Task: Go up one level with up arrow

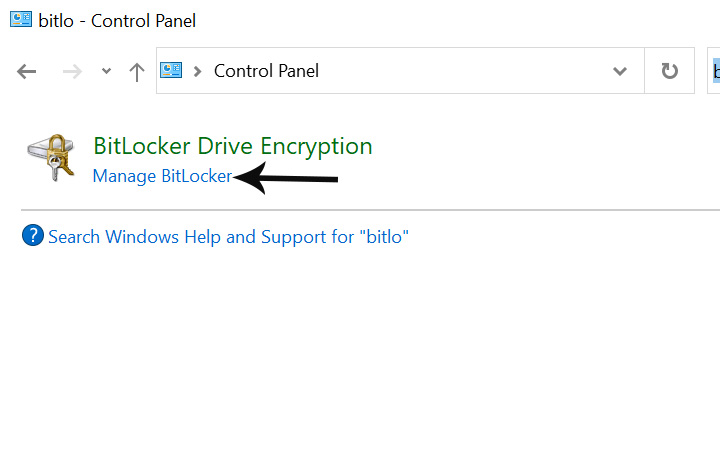Action: (x=136, y=72)
